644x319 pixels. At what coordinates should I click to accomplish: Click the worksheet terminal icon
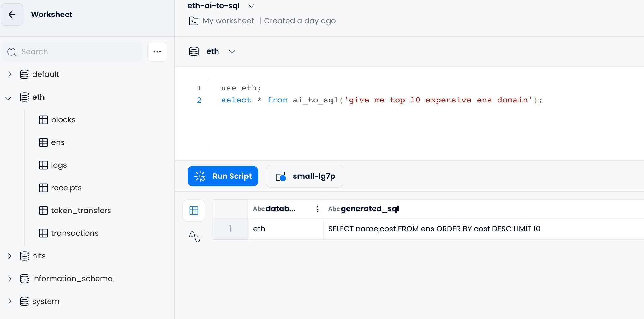coord(194,21)
